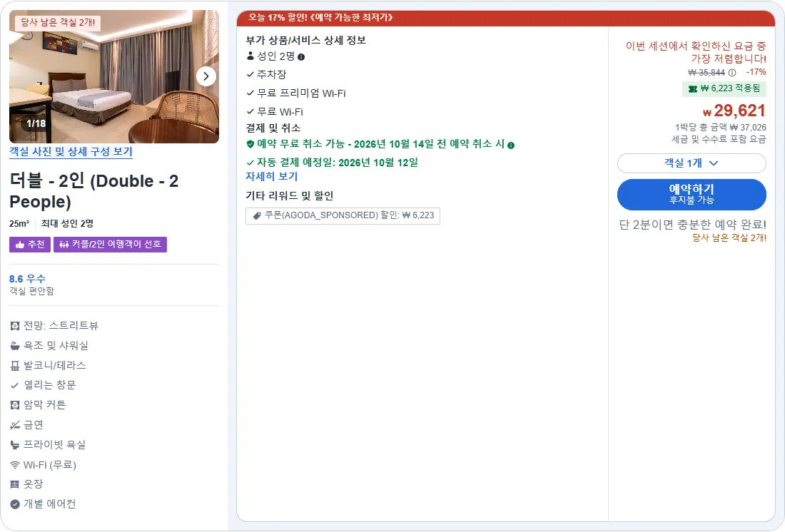Select the 25m² room size text
The image size is (785, 532).
tap(19, 224)
